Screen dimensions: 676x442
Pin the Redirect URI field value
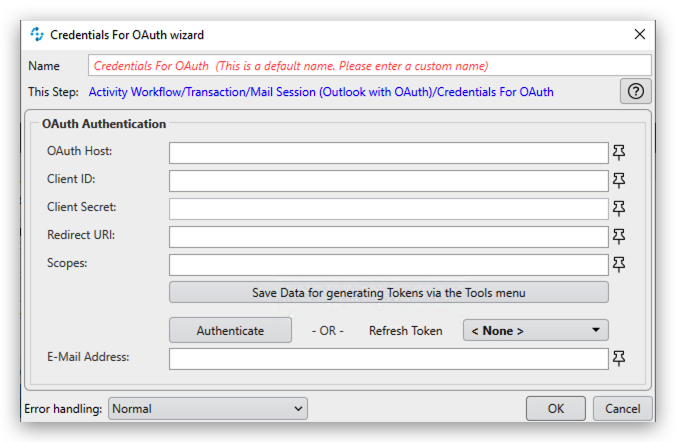click(619, 236)
